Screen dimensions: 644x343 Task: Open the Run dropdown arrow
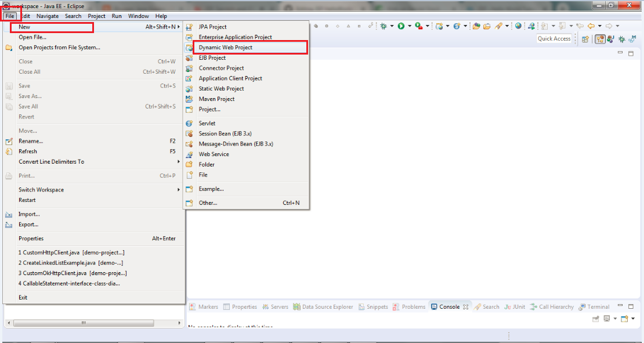(x=410, y=26)
